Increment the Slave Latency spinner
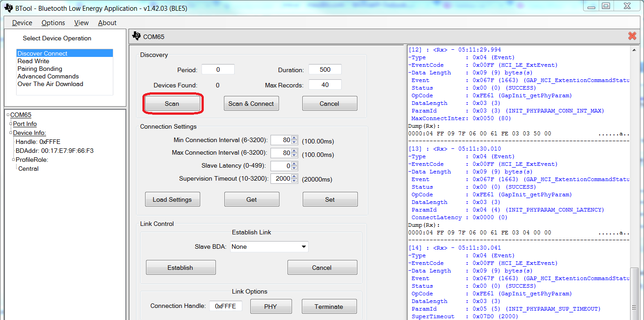 click(294, 164)
